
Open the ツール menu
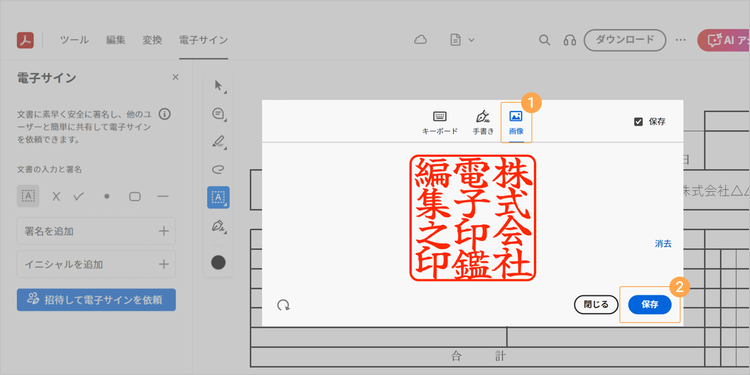point(74,40)
